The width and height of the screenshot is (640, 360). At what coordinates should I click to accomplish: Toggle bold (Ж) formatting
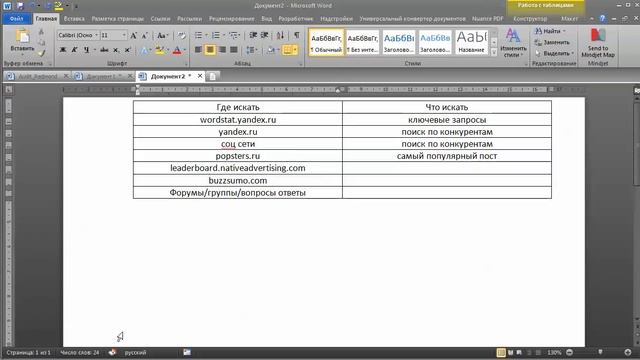coord(63,50)
